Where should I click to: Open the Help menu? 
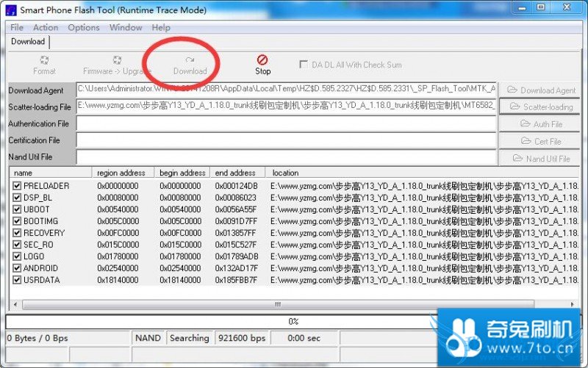click(x=161, y=27)
